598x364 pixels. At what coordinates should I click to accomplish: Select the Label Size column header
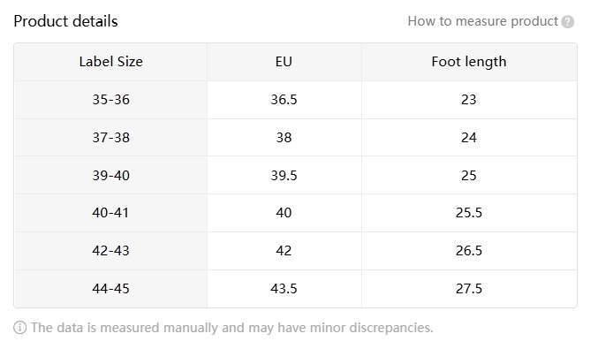[110, 62]
